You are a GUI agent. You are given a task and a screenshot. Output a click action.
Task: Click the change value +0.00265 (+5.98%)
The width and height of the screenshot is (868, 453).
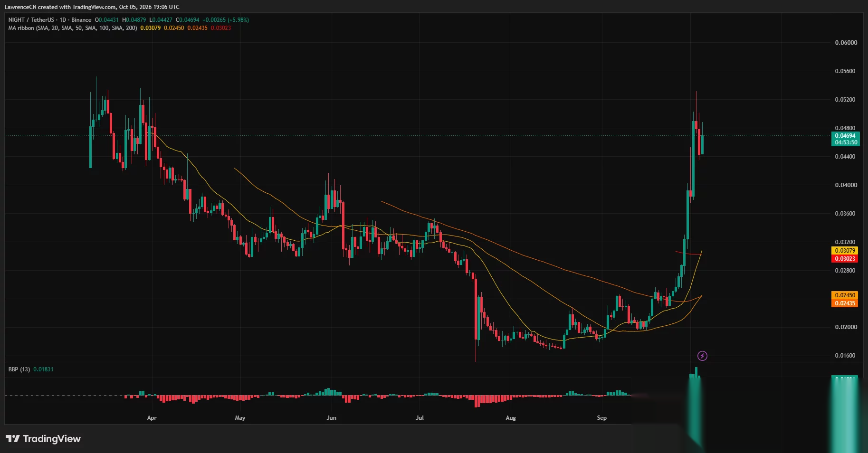click(226, 20)
